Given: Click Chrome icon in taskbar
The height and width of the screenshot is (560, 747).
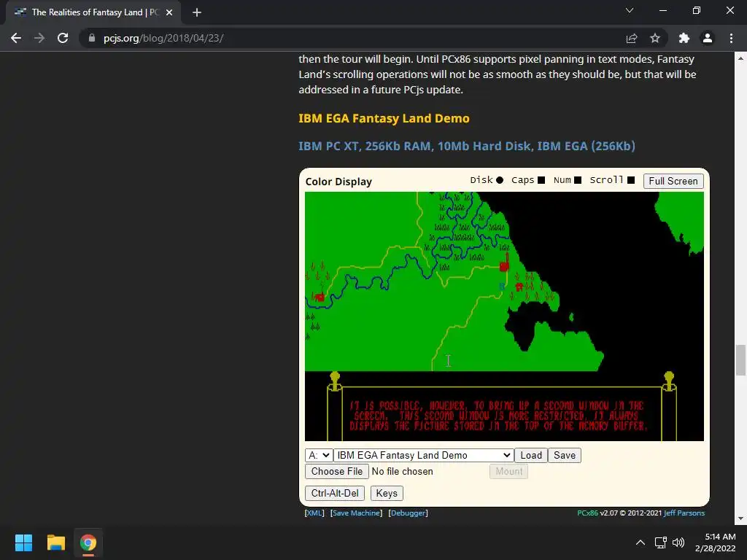Looking at the screenshot, I should tap(88, 542).
